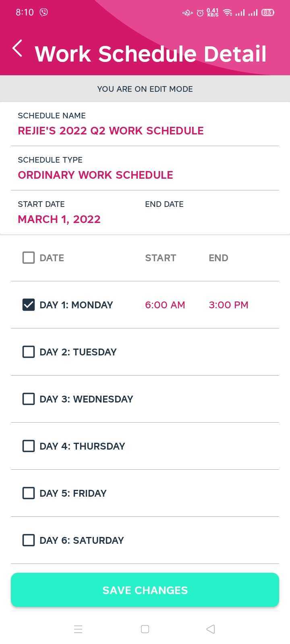Tap the Wi-Fi status icon
The width and height of the screenshot is (290, 644).
pos(228,13)
